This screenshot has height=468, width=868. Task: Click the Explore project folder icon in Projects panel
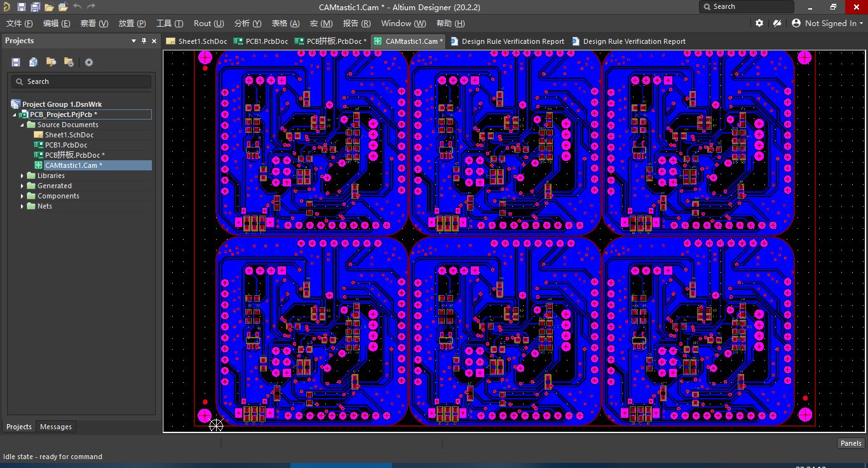click(51, 62)
